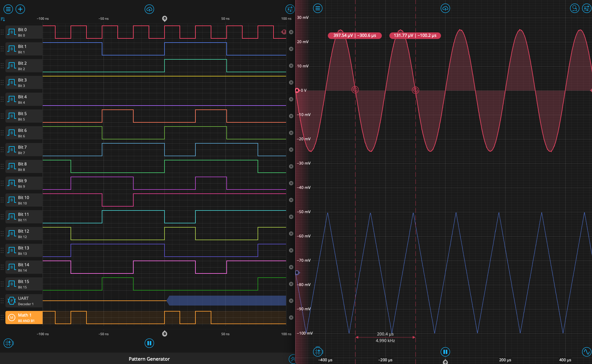Open display settings sliders icon in Pattern Generator pane
Viewport: 592px width, 364px height.
[x=289, y=9]
